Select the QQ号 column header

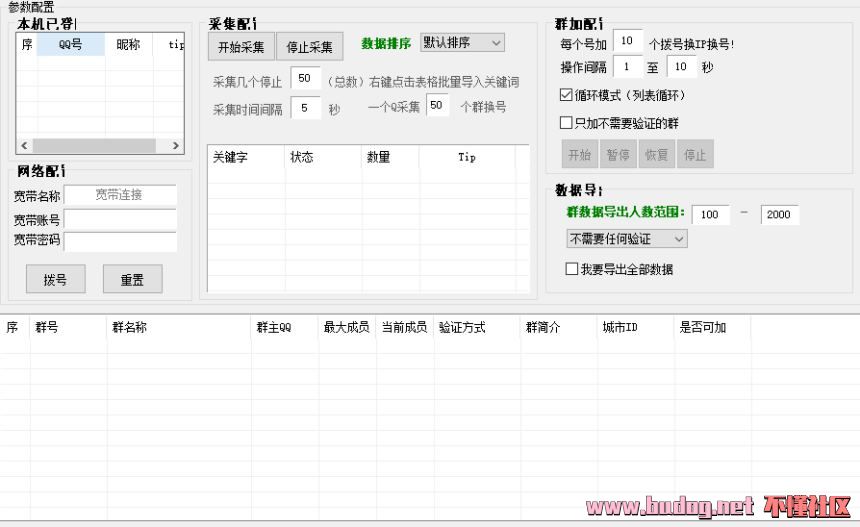point(70,45)
